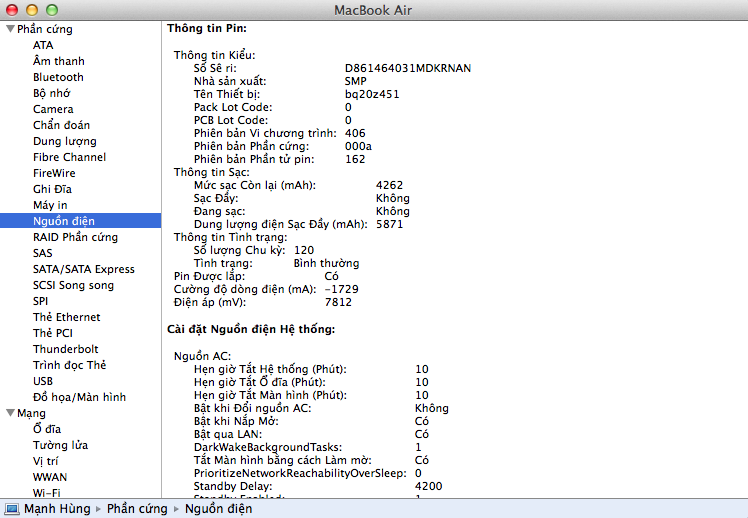Click Phần cứng in the bottom path bar
748x518 pixels.
tap(138, 509)
